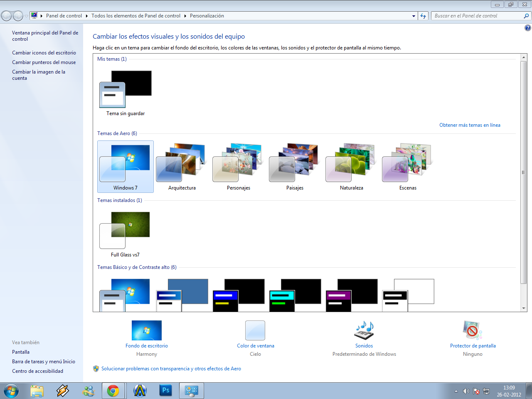Apply the Full Glass vs7 theme

click(x=126, y=234)
